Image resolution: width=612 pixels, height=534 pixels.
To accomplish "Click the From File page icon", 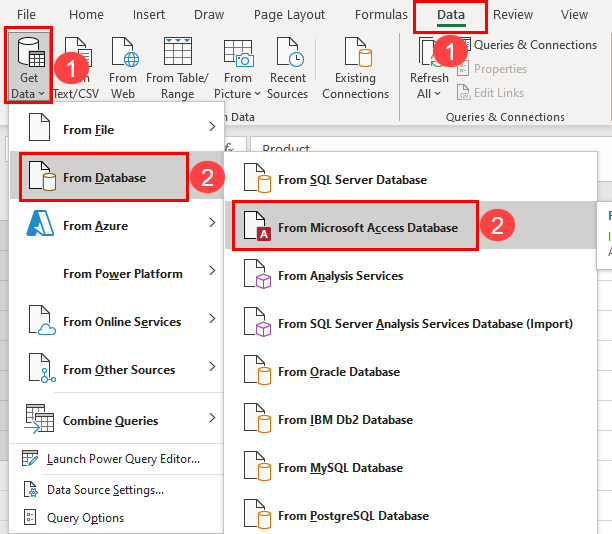I will click(x=39, y=127).
